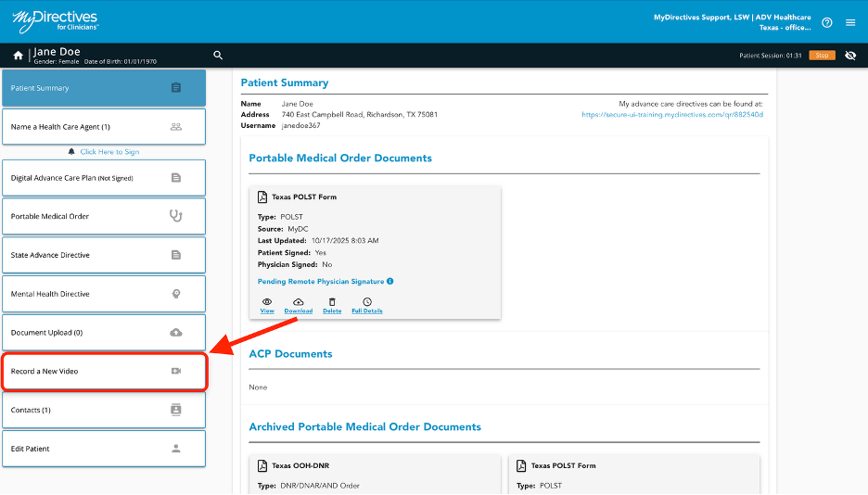Open Name a Health Care Agent
Viewport: 868px width, 495px height.
pyautogui.click(x=103, y=127)
